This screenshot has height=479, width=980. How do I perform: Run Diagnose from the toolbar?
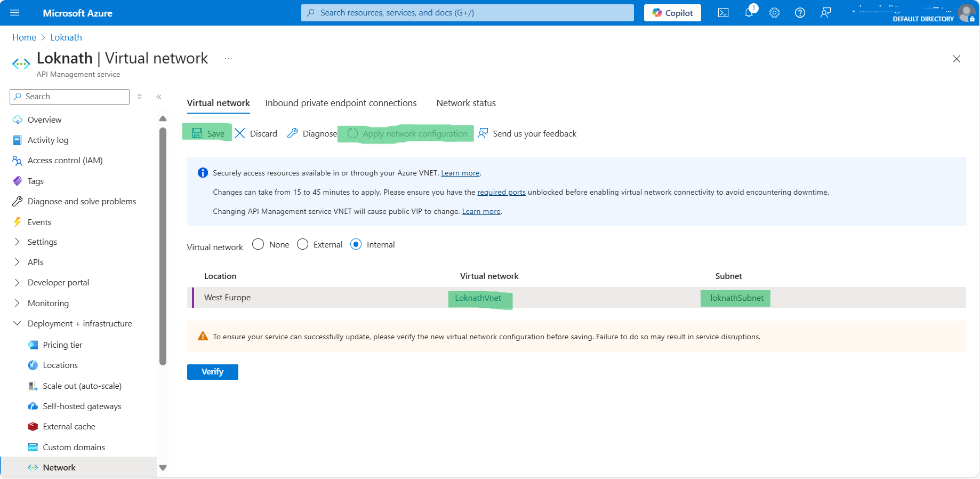pyautogui.click(x=312, y=133)
